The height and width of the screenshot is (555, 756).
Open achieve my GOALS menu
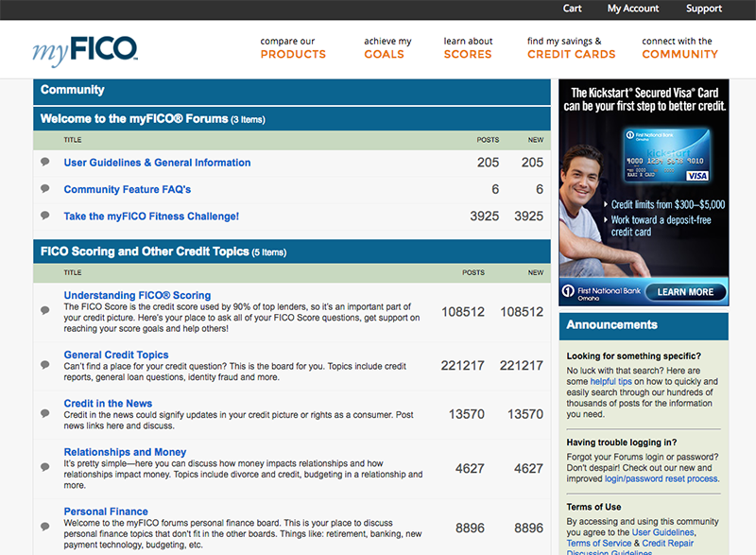(387, 47)
